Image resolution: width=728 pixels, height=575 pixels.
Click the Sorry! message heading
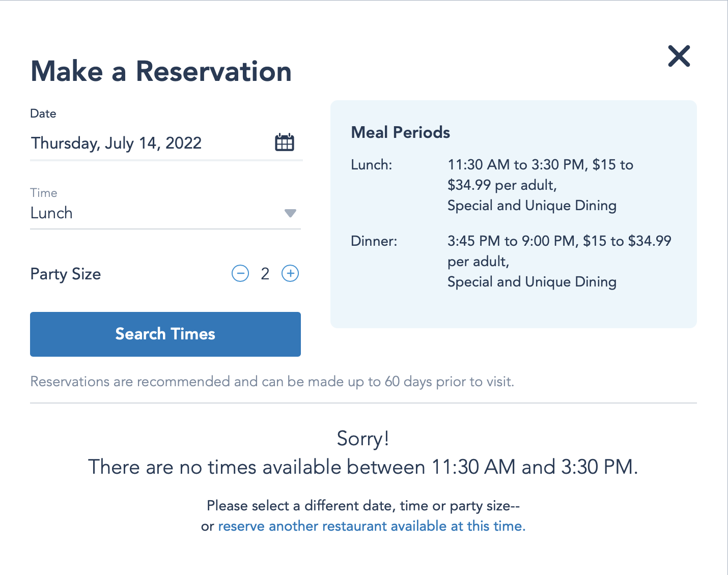point(363,439)
